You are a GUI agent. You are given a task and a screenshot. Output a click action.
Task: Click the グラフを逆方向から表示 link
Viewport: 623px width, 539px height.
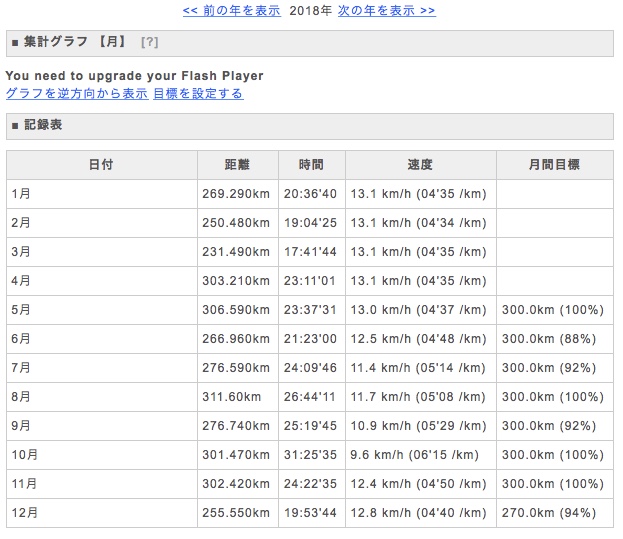point(77,93)
